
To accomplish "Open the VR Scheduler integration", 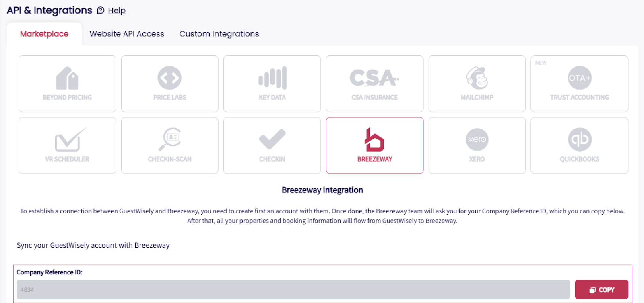I will pyautogui.click(x=67, y=145).
